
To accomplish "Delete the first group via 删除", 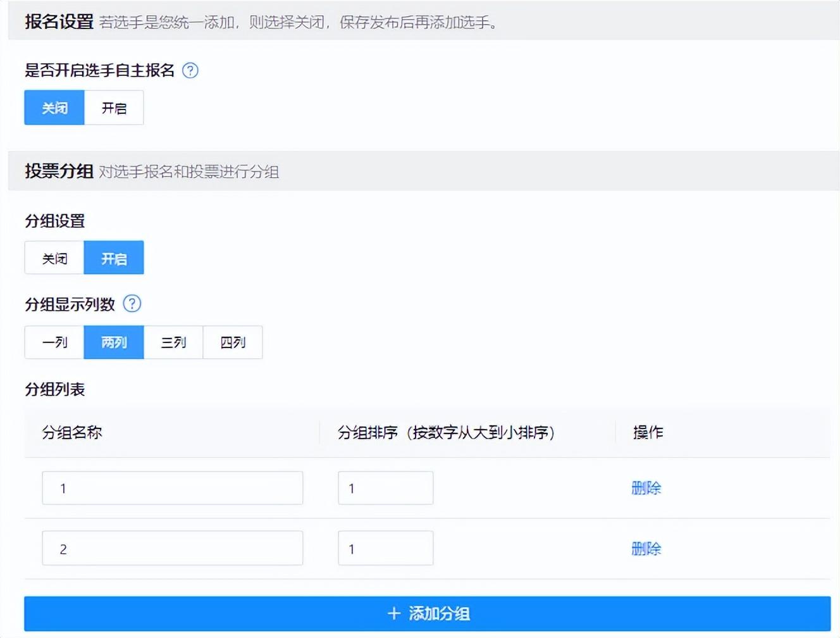I will coord(646,488).
